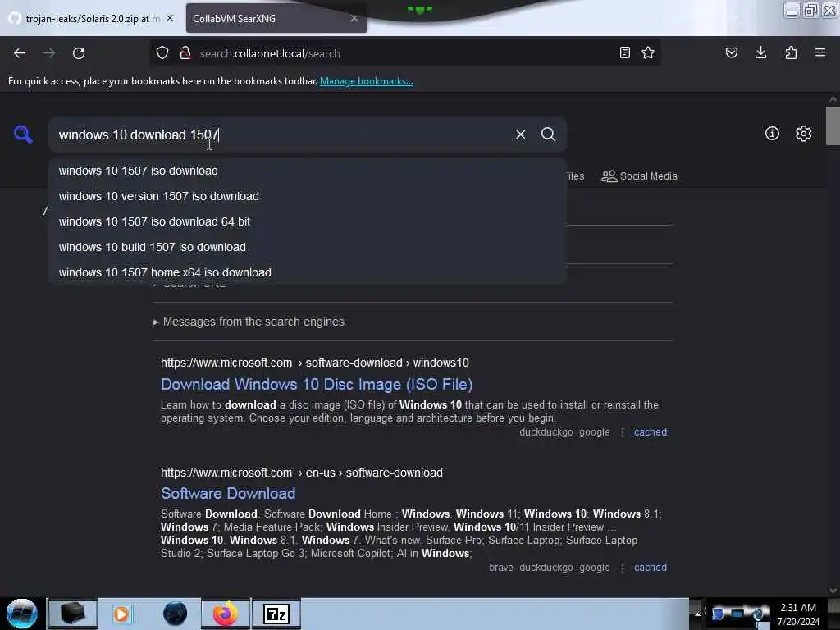The image size is (840, 630).
Task: Open the Firefox hamburger menu
Action: click(x=820, y=52)
